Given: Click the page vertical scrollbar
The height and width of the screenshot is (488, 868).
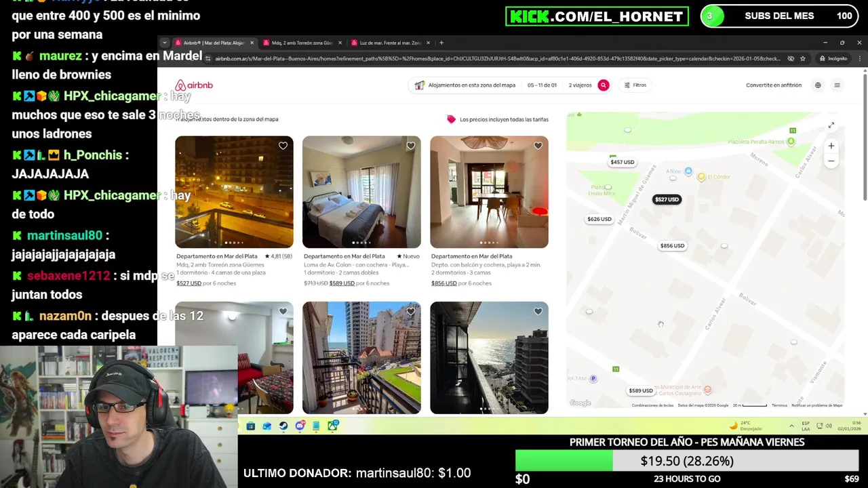Looking at the screenshot, I should (865, 136).
